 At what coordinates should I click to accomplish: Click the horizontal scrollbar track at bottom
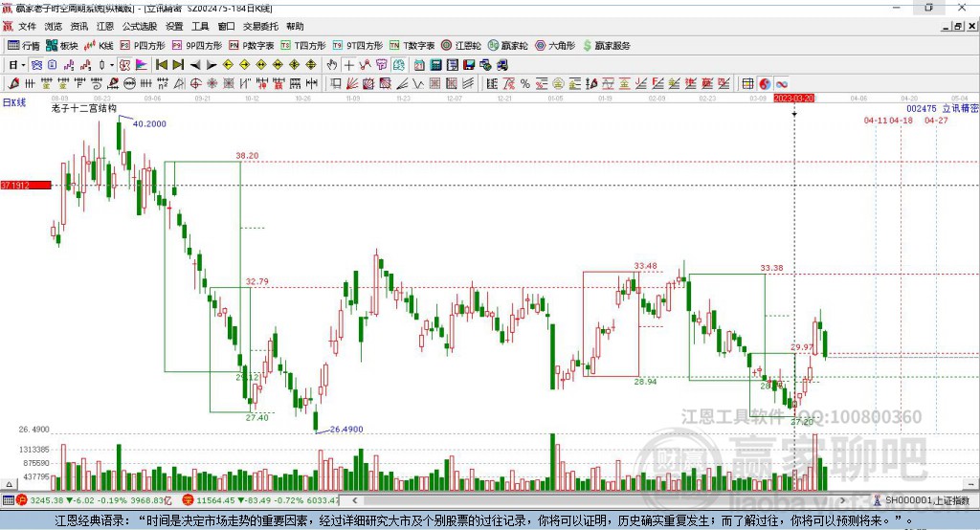pyautogui.click(x=600, y=500)
